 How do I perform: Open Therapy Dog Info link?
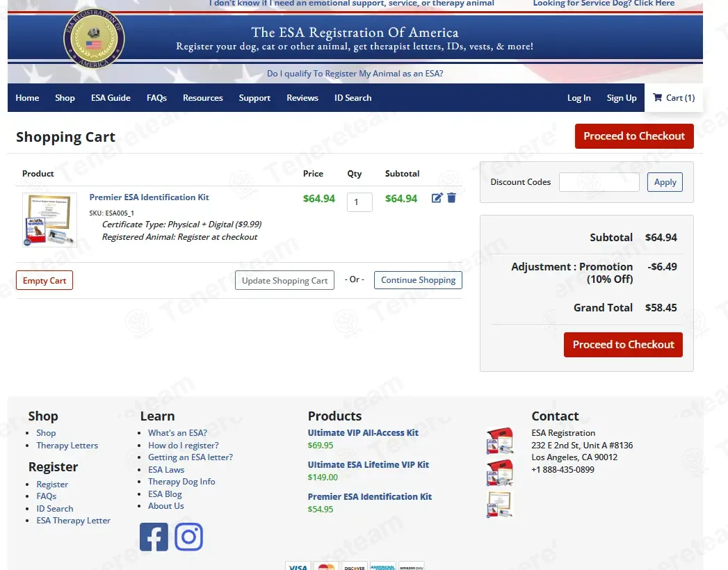181,481
